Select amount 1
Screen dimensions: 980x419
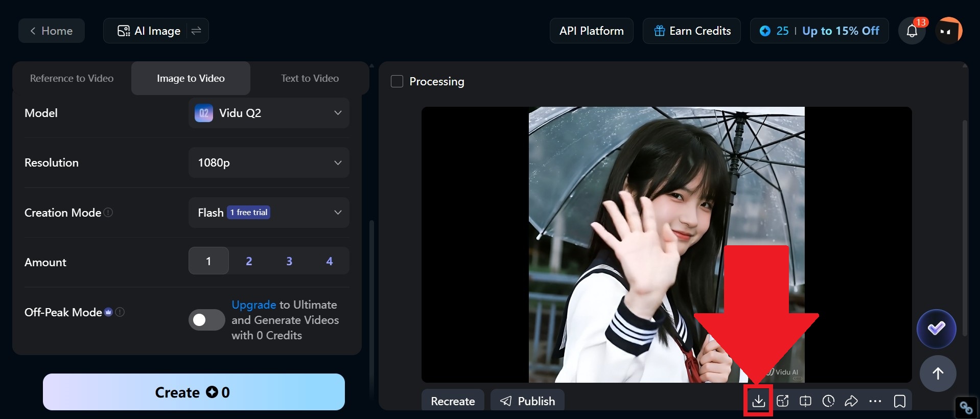click(x=208, y=261)
